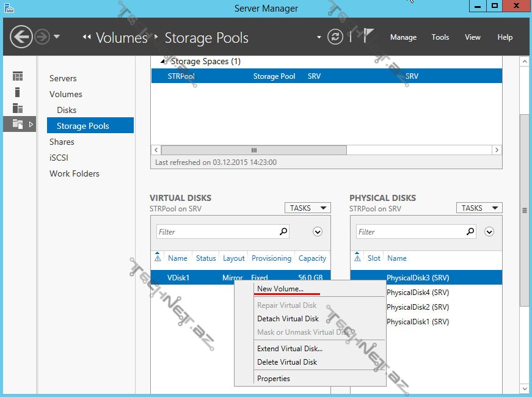
Task: Click File and Storage Services sidebar icon
Action: [18, 124]
